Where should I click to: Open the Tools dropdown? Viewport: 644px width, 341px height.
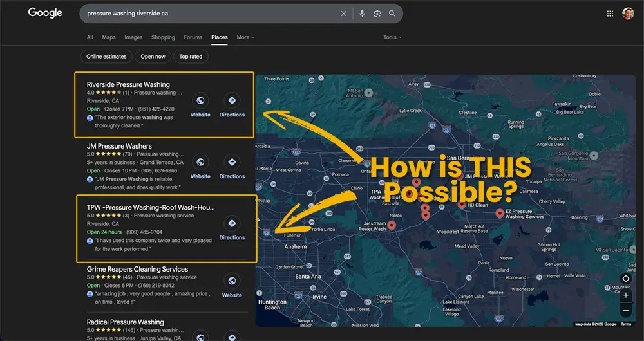[x=392, y=37]
